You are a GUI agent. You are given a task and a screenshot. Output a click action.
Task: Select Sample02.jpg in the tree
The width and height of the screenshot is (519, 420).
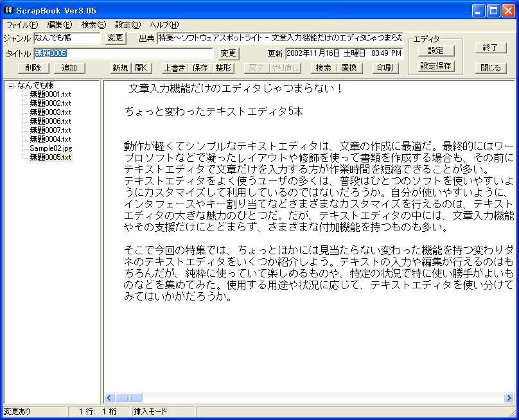pos(51,148)
